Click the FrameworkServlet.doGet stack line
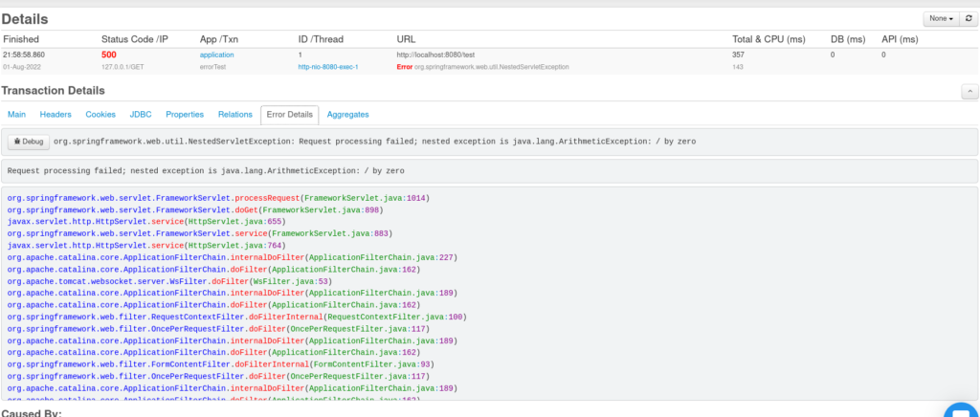This screenshot has height=417, width=980. [195, 209]
